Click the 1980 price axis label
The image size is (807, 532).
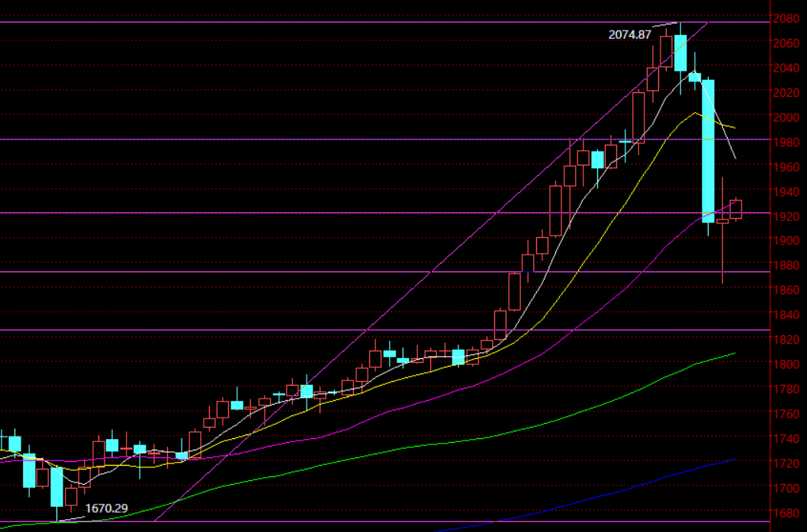(786, 142)
